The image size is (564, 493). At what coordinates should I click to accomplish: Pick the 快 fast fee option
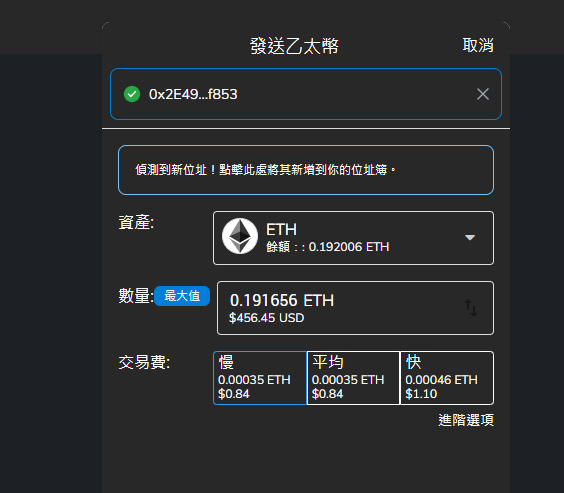pos(447,378)
